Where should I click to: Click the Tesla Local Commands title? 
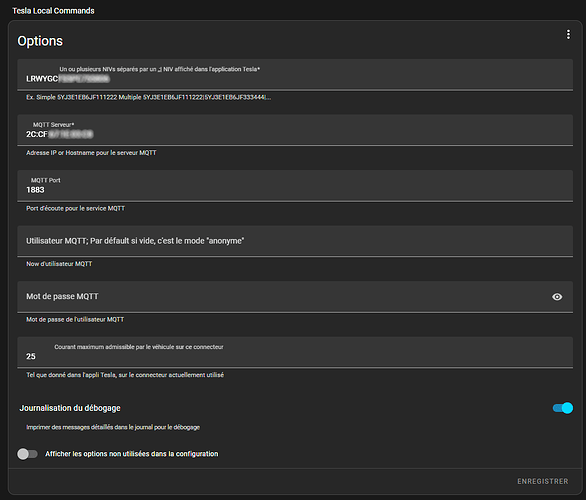pyautogui.click(x=53, y=11)
